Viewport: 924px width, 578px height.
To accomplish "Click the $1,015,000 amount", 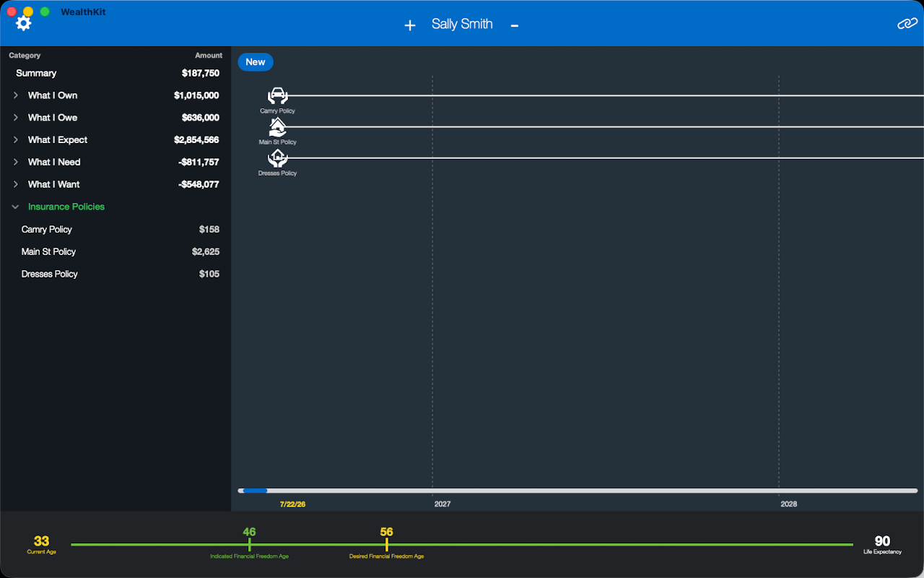I will (x=196, y=95).
